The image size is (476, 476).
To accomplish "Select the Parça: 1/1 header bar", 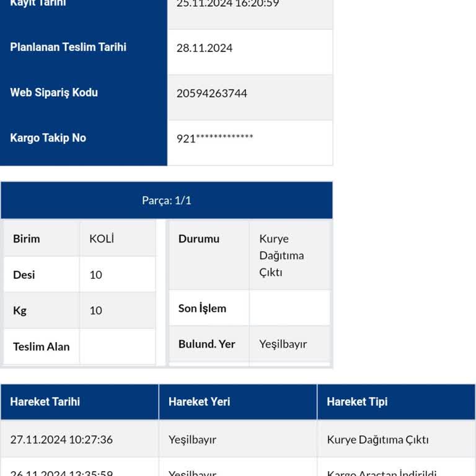I will (166, 200).
